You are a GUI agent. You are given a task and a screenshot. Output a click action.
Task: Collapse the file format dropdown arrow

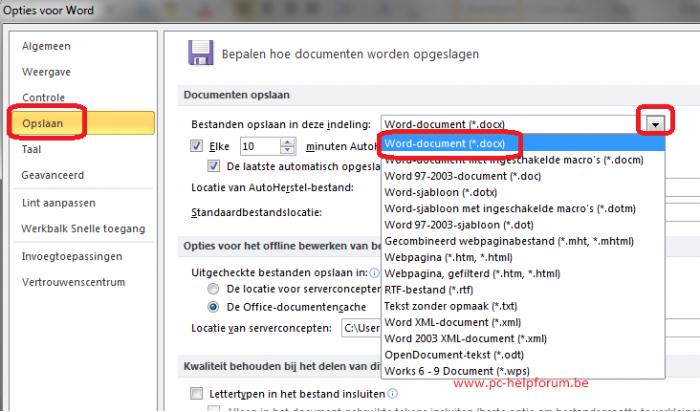click(655, 124)
